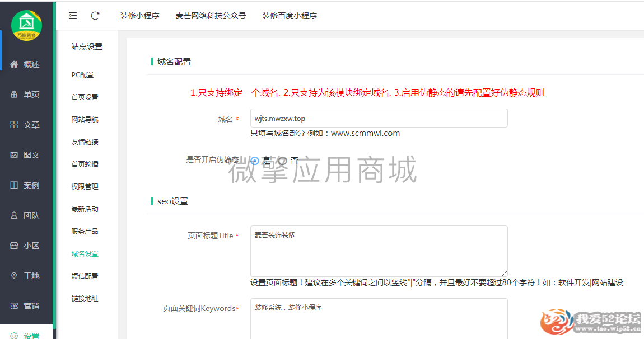644x339 pixels.
Task: Click the gift icon beside 单页
Action: coord(14,95)
